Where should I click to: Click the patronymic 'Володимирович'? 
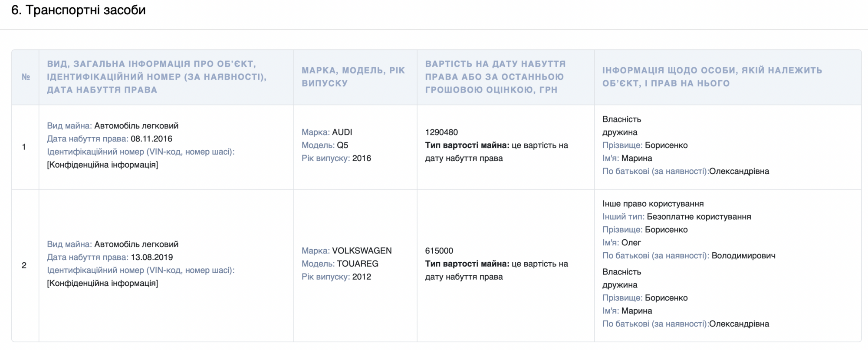pos(743,256)
